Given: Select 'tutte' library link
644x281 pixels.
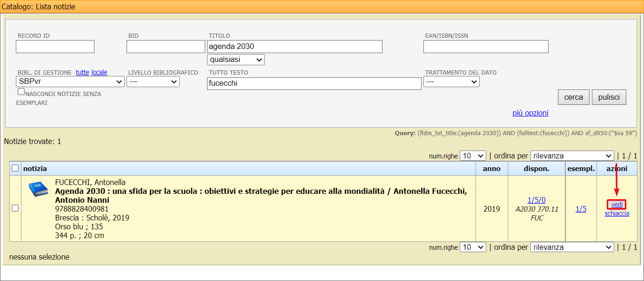Looking at the screenshot, I should pyautogui.click(x=82, y=72).
